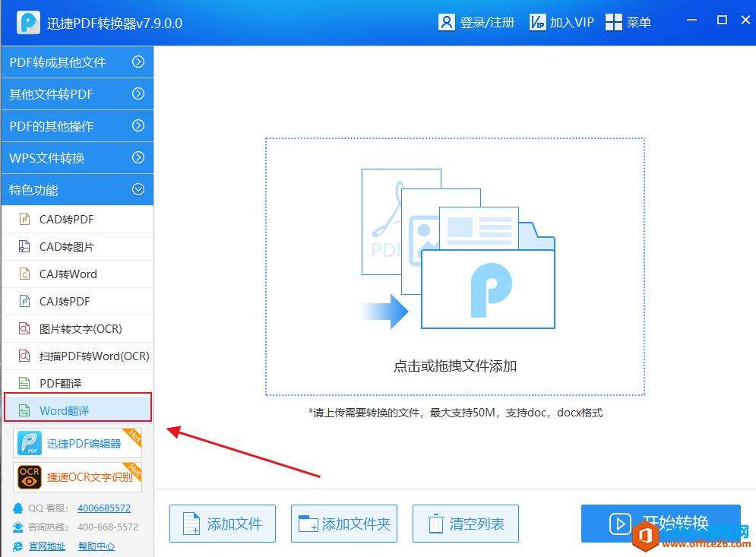The image size is (756, 557).
Task: Select the CAD转图片 item icon
Action: pyautogui.click(x=24, y=246)
